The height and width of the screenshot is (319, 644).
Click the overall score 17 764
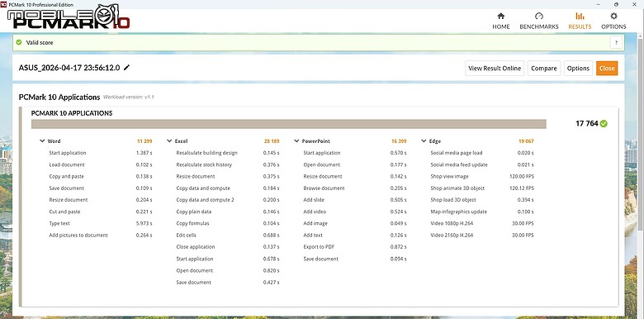point(586,123)
